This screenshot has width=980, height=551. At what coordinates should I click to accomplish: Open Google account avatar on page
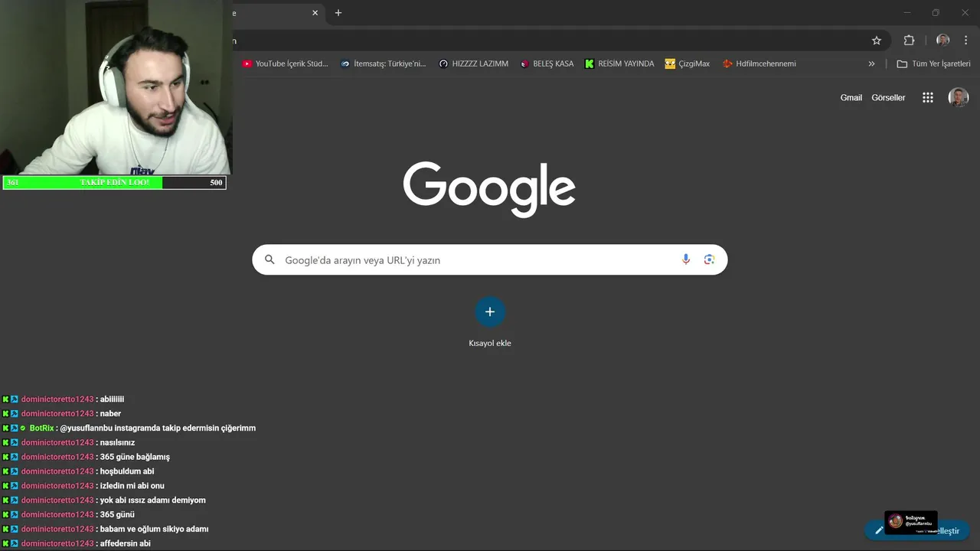point(959,97)
